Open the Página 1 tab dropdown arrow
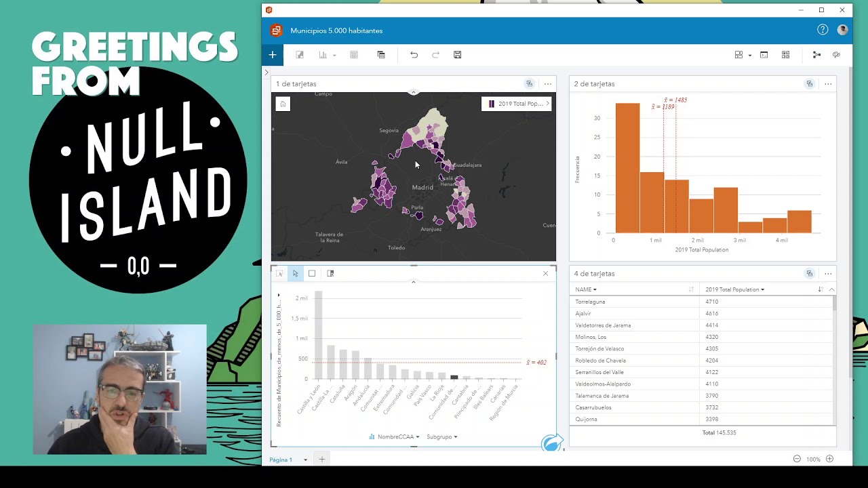The height and width of the screenshot is (488, 868). (x=305, y=460)
